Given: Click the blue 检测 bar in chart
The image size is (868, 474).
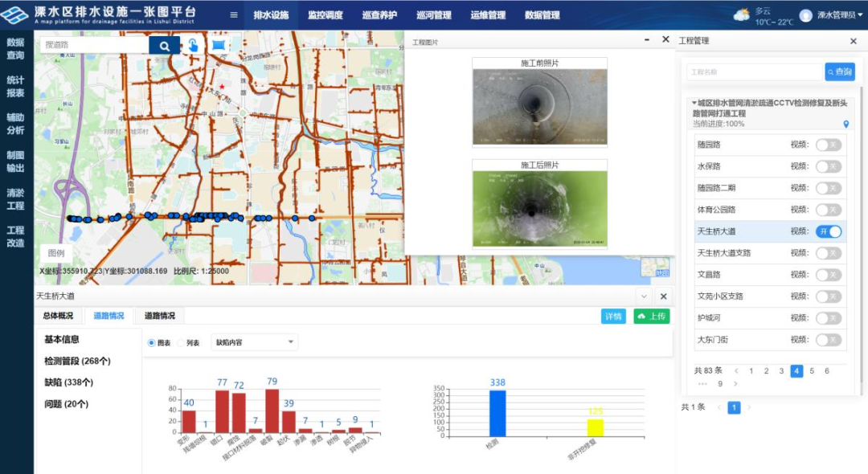Looking at the screenshot, I should [497, 413].
